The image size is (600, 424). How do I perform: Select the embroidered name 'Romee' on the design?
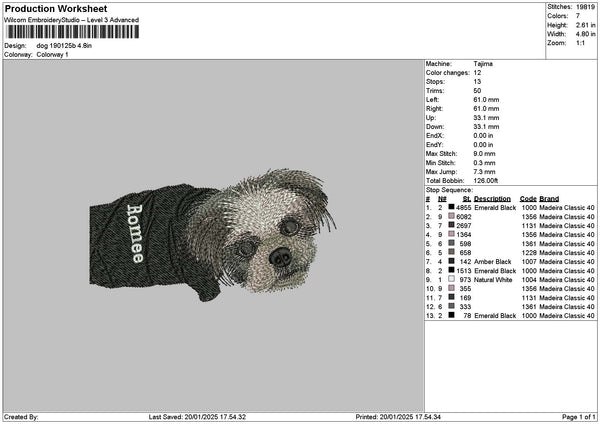click(x=135, y=233)
